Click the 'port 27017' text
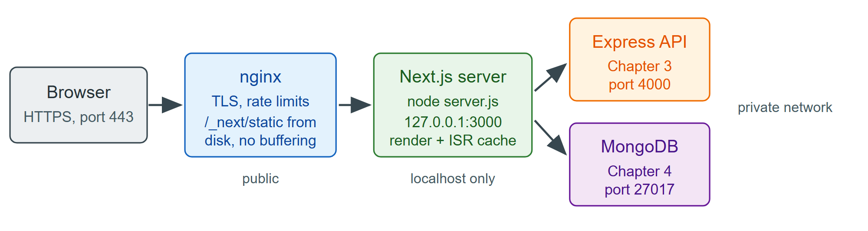Screen dimensions: 868x231 tap(639, 189)
